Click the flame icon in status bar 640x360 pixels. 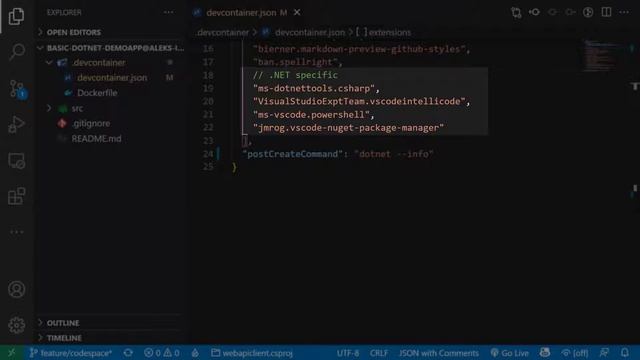[195, 353]
